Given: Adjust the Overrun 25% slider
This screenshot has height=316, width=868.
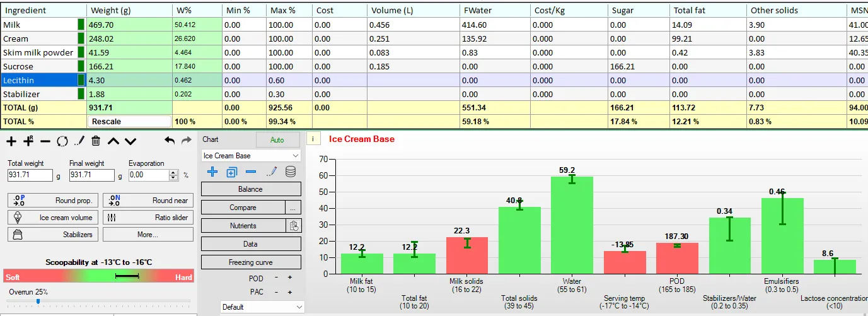Looking at the screenshot, I should pos(38,301).
